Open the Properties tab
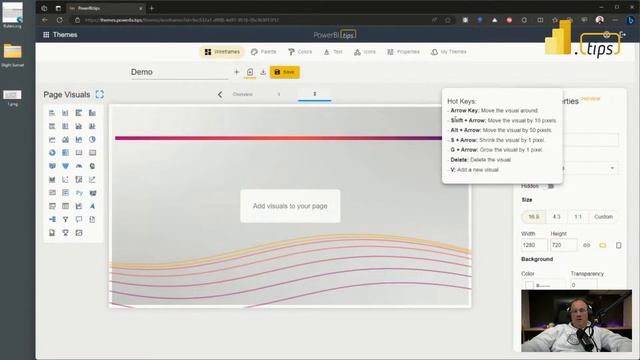This screenshot has height=360, width=640. tap(403, 52)
